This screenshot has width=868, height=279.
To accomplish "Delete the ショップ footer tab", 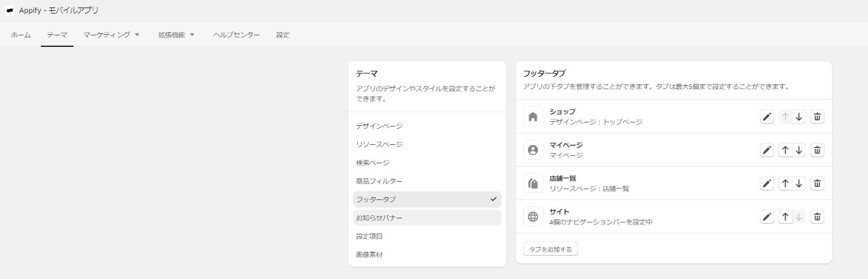I will point(818,116).
